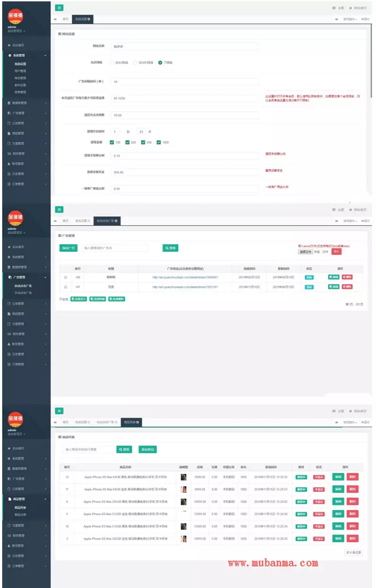This screenshot has height=588, width=376.
Task: Open the ad link for row 148
Action: pos(185,277)
